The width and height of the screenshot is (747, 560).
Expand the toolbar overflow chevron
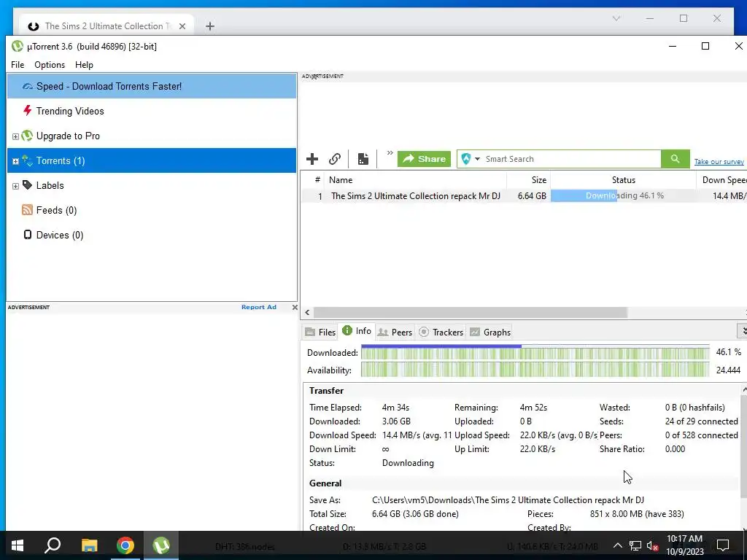tap(390, 153)
